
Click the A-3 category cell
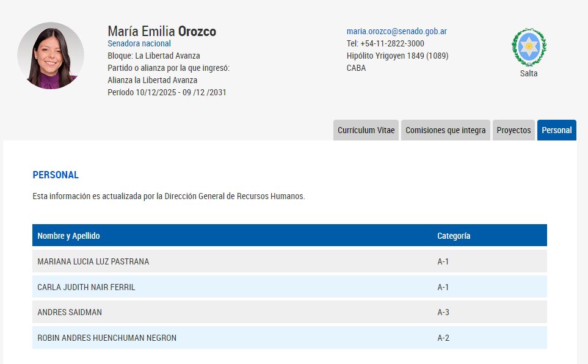pyautogui.click(x=443, y=312)
